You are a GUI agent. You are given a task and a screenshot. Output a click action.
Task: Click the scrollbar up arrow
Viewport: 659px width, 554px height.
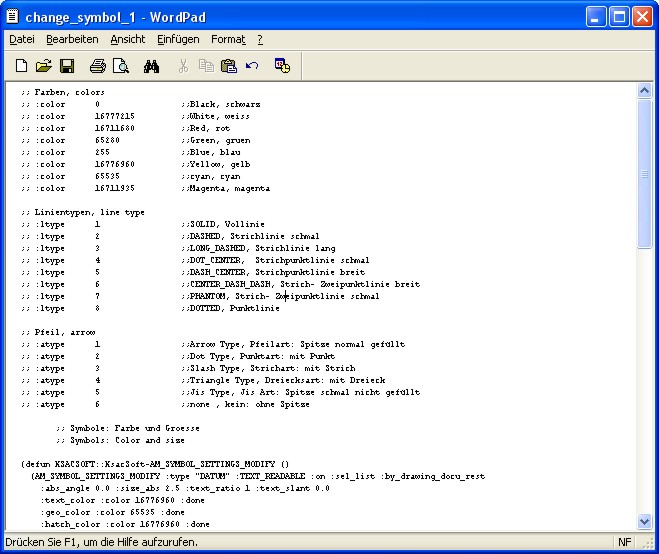645,90
